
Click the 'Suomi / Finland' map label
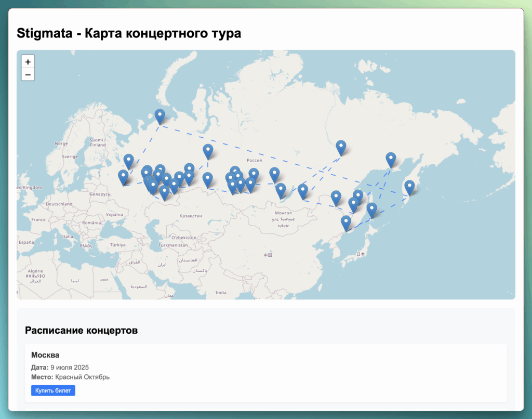(x=98, y=142)
